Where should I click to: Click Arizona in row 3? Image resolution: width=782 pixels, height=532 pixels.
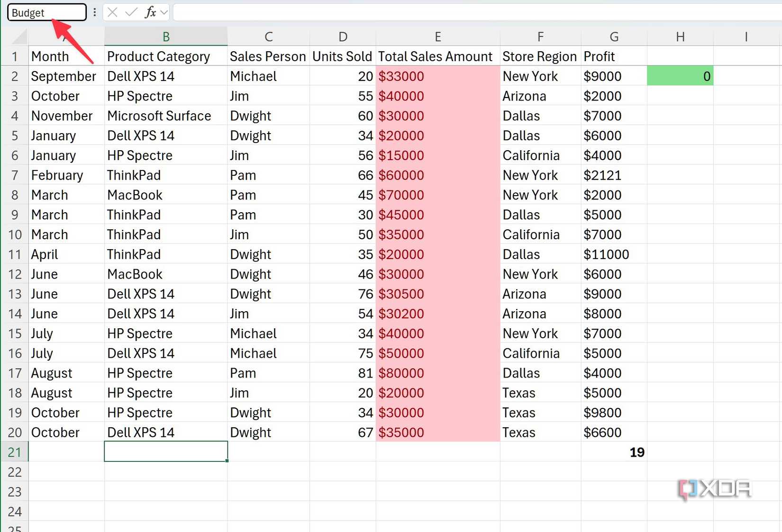point(540,96)
